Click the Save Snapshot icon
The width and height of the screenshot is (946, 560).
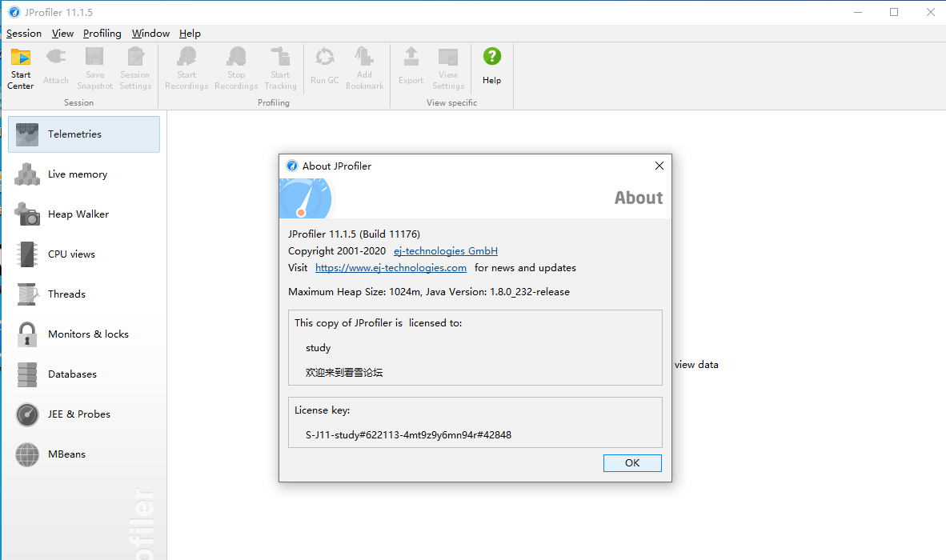[x=94, y=69]
